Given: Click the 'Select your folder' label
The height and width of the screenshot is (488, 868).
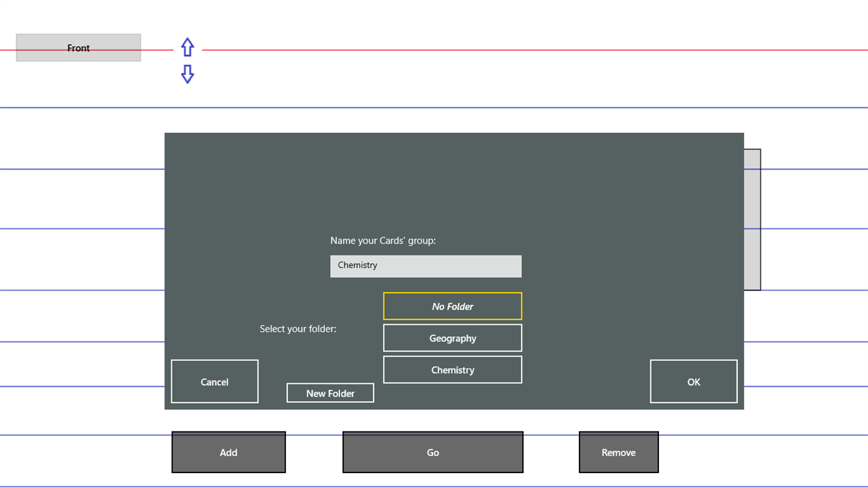Looking at the screenshot, I should point(298,329).
